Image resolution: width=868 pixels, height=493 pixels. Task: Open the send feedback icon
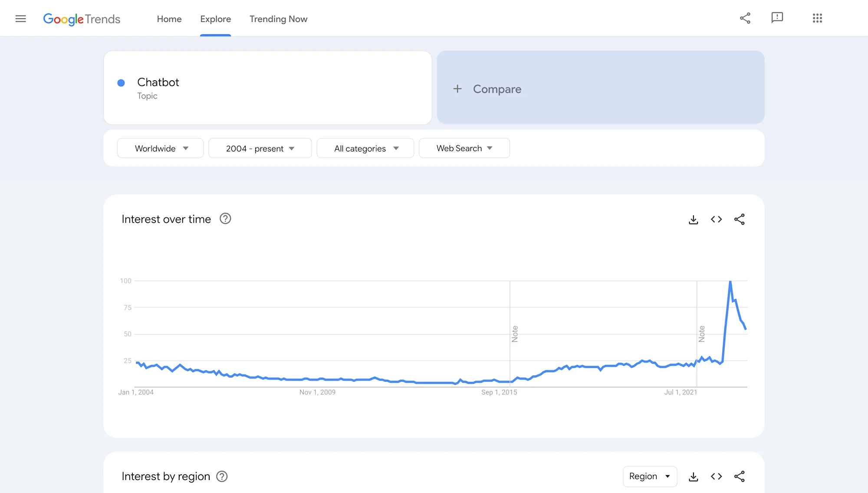point(777,18)
